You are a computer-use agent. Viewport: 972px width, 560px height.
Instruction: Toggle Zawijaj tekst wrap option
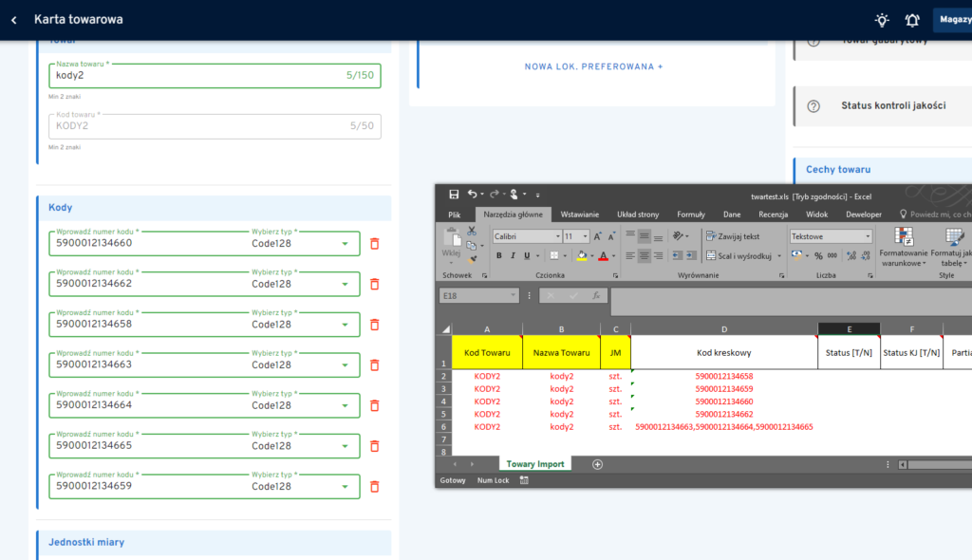tap(732, 236)
